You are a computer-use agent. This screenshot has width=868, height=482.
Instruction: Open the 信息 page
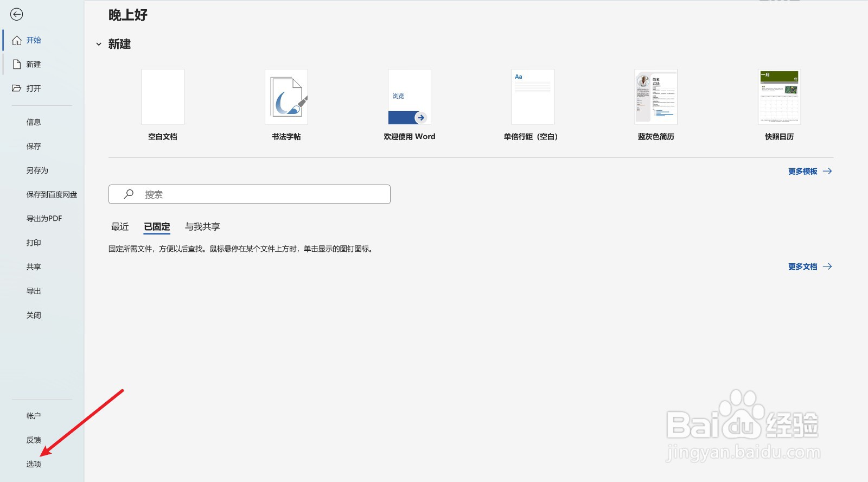point(34,122)
